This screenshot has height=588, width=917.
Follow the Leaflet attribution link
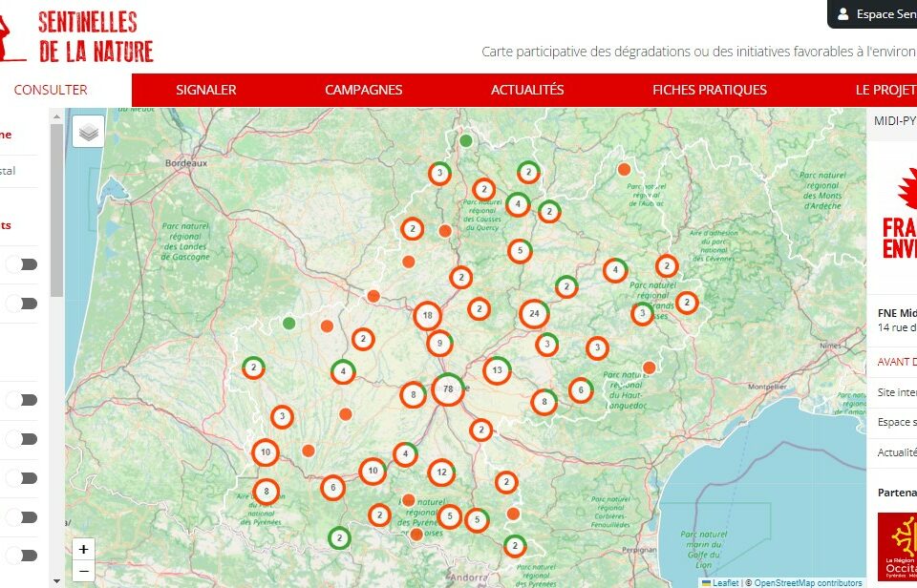(725, 582)
